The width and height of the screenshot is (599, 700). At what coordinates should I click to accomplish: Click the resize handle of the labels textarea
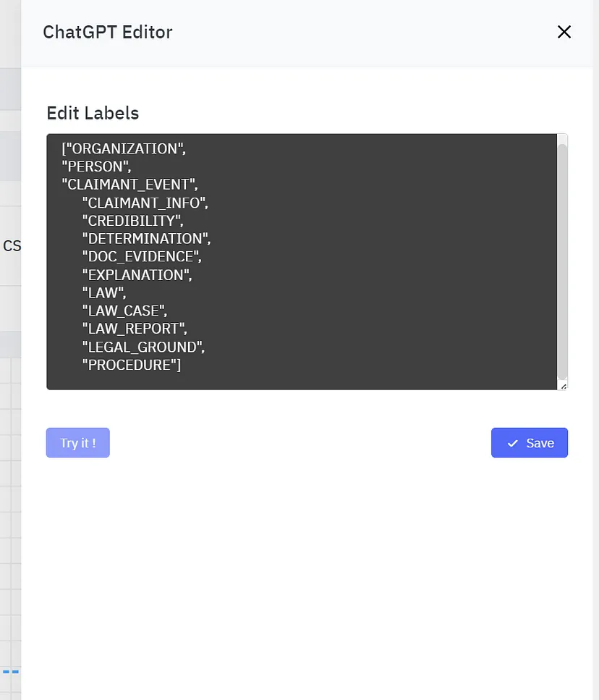(564, 387)
